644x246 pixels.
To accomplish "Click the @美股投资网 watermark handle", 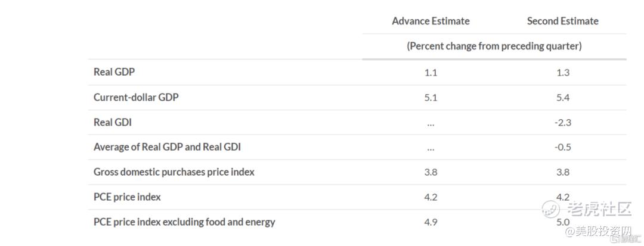I will tap(598, 230).
